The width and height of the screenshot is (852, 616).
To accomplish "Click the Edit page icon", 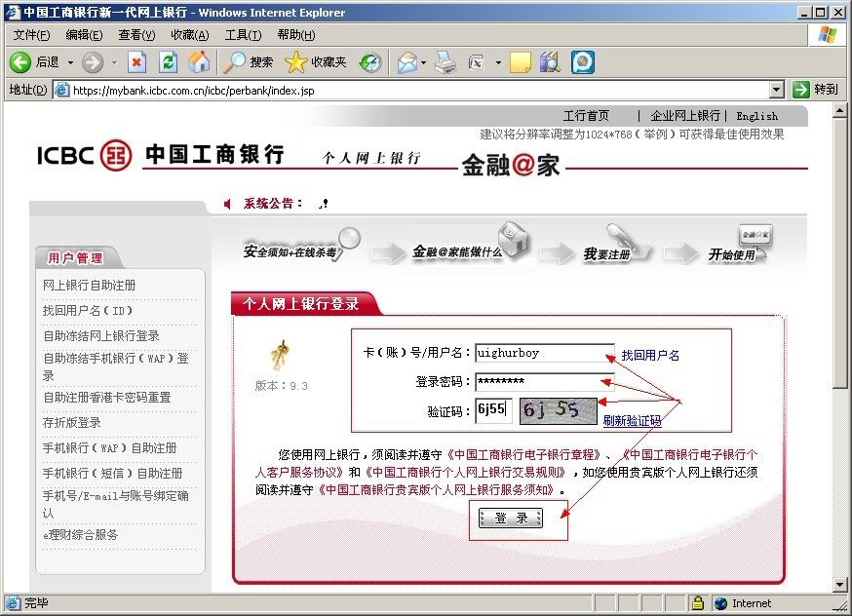I will pos(476,62).
